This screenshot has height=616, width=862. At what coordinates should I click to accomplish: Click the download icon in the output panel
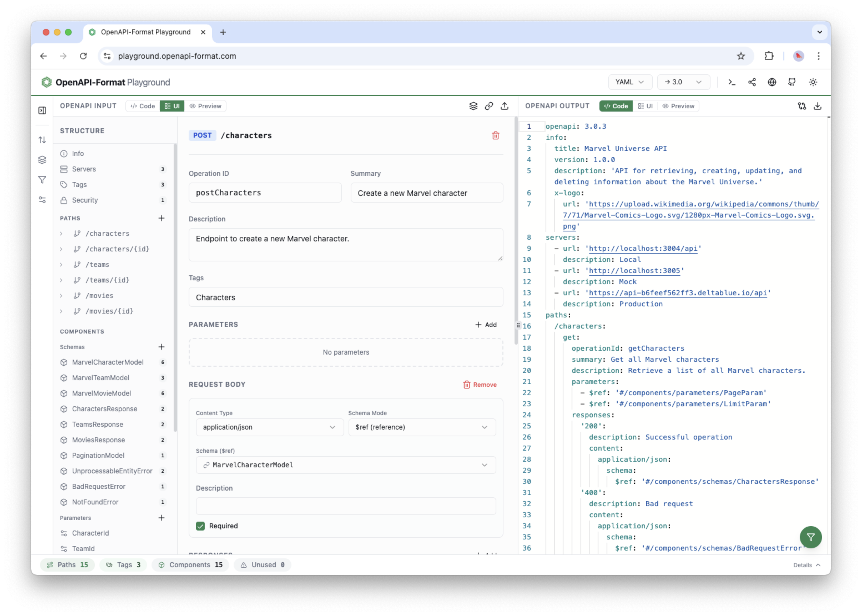pyautogui.click(x=818, y=106)
